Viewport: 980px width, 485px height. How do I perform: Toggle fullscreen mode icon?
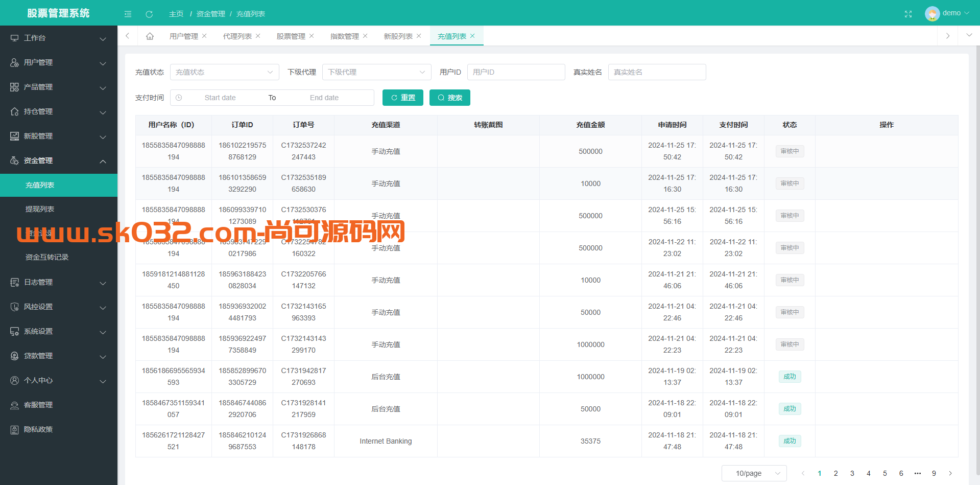(908, 14)
